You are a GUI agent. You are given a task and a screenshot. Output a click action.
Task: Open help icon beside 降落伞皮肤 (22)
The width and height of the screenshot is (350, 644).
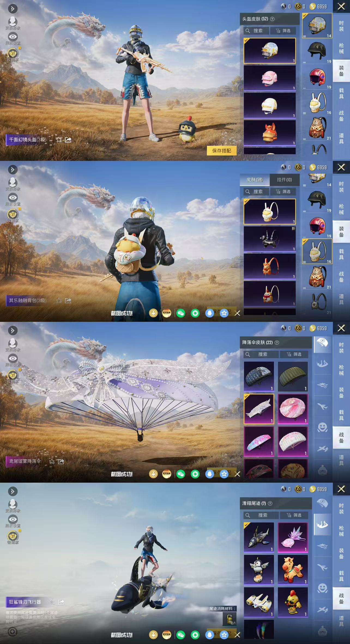[x=277, y=342]
